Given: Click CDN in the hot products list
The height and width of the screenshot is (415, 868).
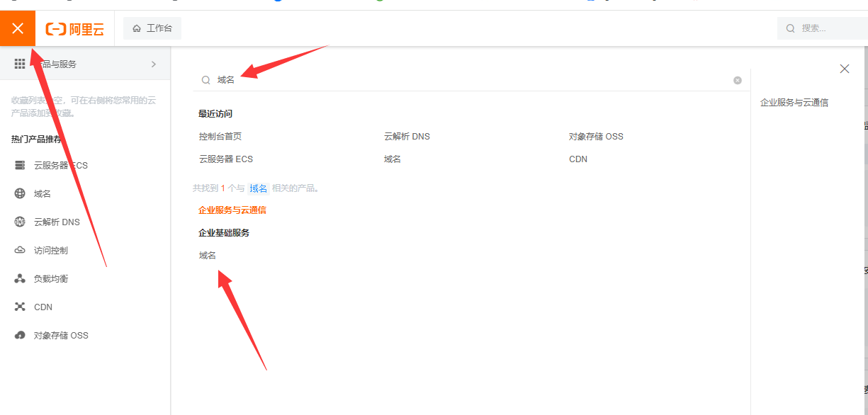Looking at the screenshot, I should pos(43,307).
